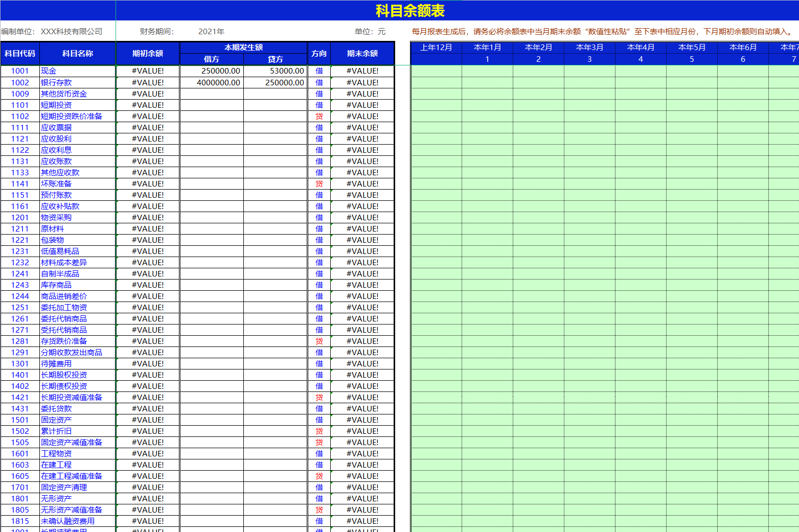This screenshot has height=532, width=799.
Task: Open the 待摊费用 account link
Action: pos(56,363)
